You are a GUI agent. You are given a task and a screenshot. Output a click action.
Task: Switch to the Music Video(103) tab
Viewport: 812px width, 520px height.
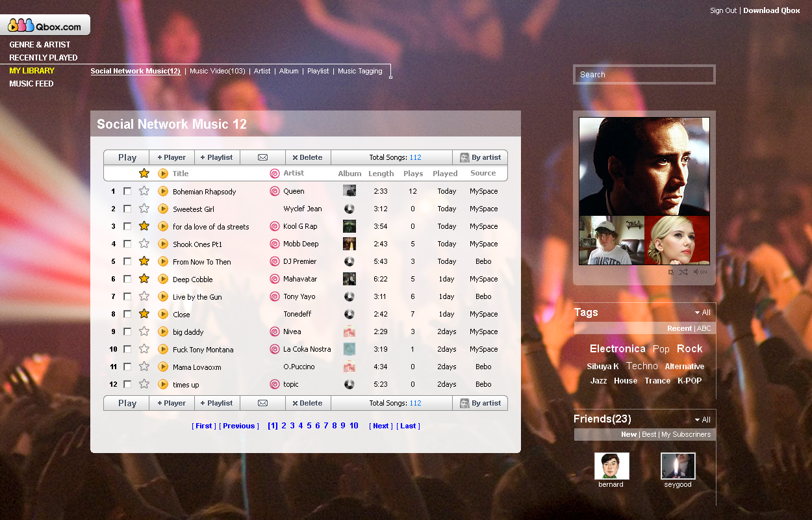(x=218, y=71)
